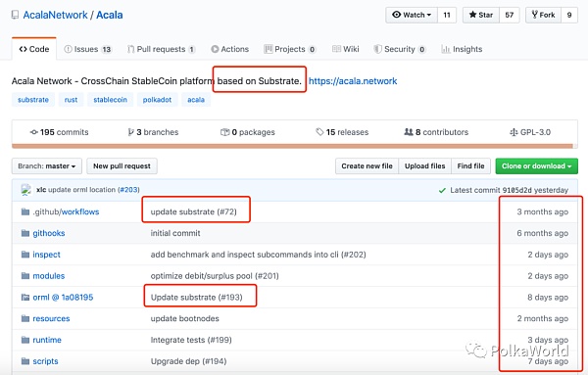The height and width of the screenshot is (375, 588).
Task: Expand the Branch: master selector
Action: pos(47,165)
